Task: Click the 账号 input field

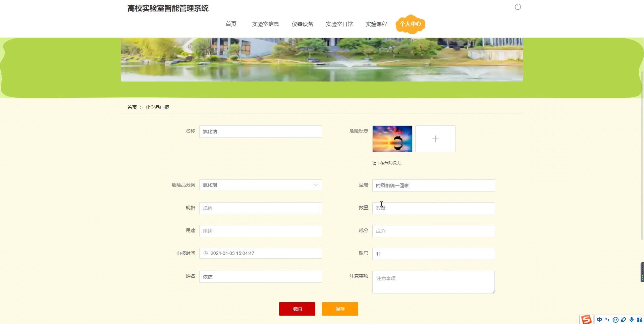Action: (x=434, y=254)
